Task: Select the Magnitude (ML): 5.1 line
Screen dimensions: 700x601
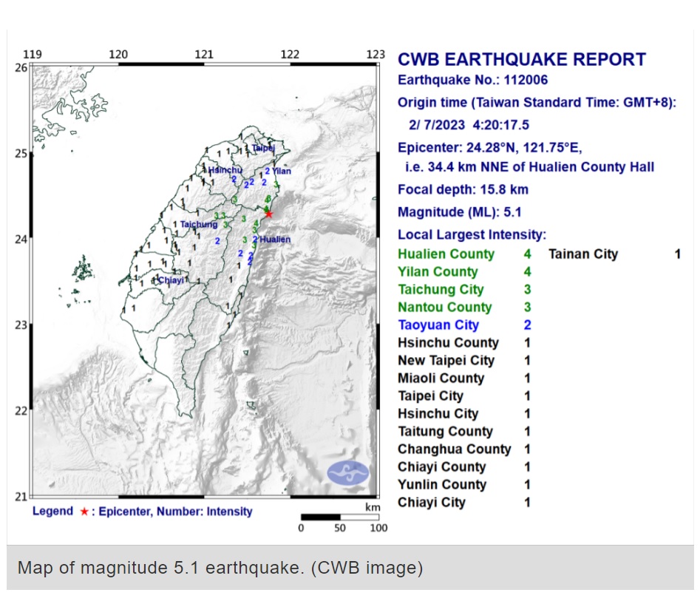Action: [460, 212]
